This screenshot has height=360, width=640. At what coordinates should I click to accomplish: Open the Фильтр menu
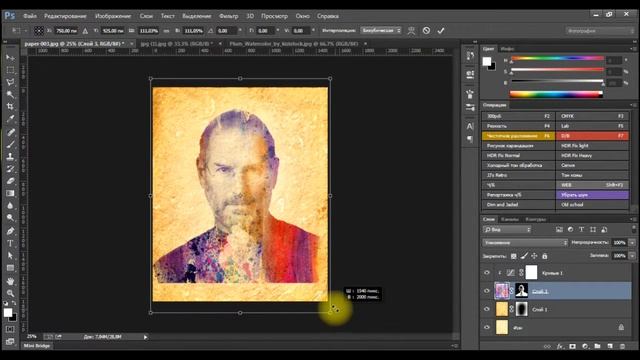(x=228, y=16)
